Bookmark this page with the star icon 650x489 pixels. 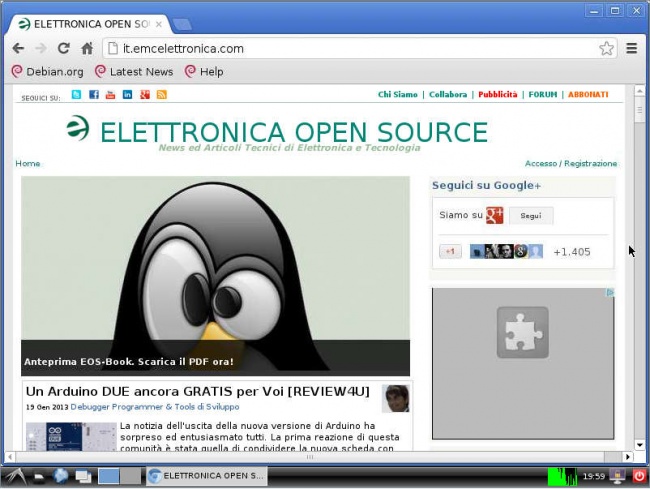(x=606, y=48)
